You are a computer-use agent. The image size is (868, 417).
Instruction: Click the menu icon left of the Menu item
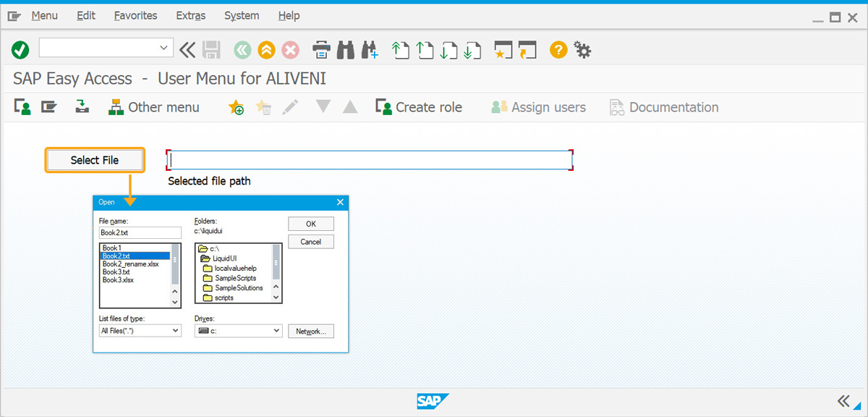click(x=14, y=15)
